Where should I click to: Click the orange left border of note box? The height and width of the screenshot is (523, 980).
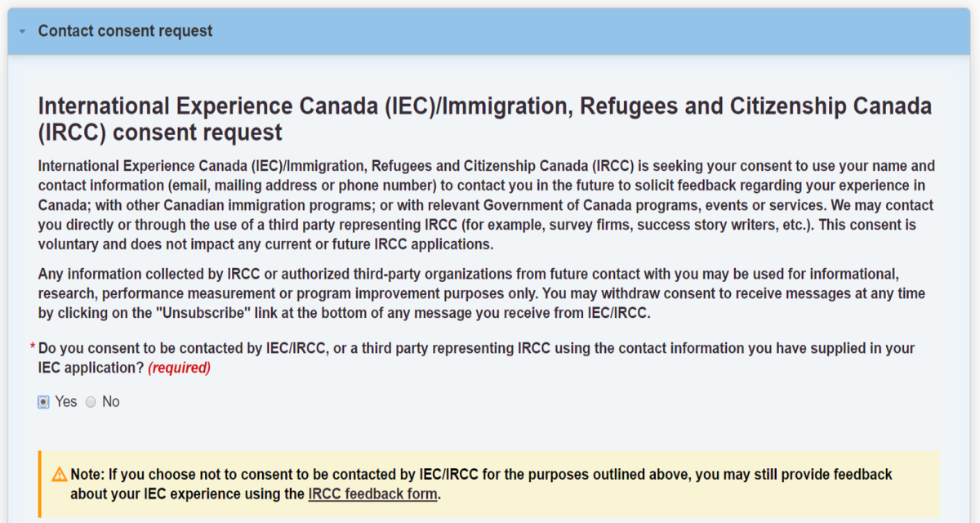click(39, 484)
